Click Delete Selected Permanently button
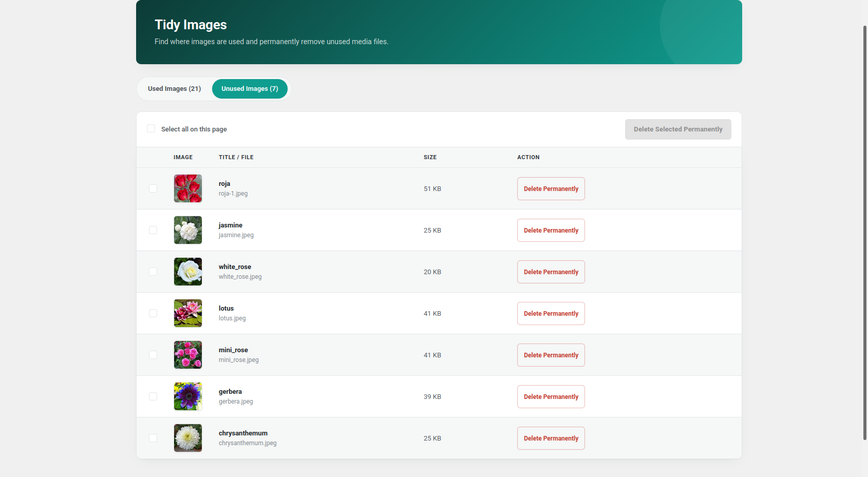Screen dimensions: 868x477 [678, 129]
